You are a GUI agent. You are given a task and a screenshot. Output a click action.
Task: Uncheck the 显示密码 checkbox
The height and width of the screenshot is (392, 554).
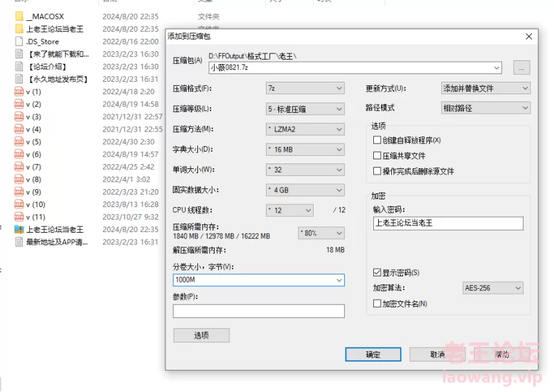coord(377,272)
